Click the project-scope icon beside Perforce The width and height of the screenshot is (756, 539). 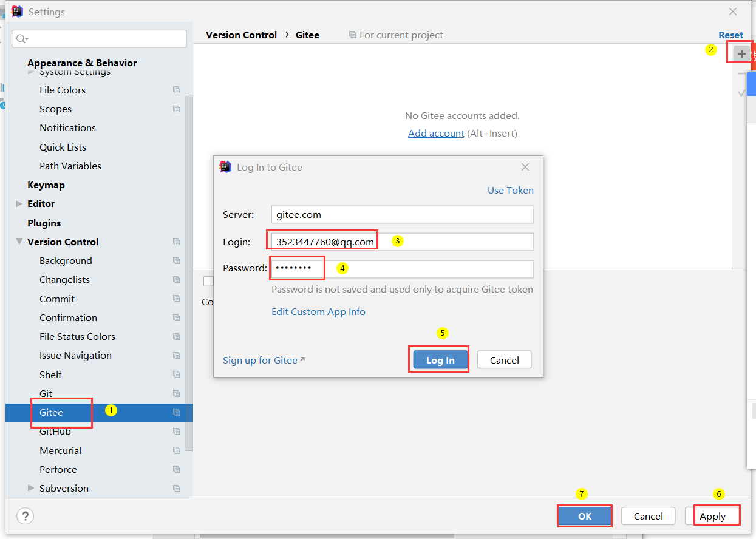click(x=176, y=469)
